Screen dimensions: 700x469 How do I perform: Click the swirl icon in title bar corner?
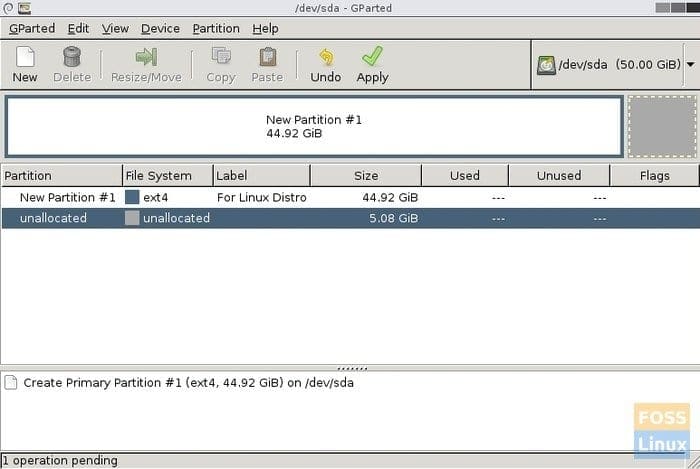(x=8, y=8)
